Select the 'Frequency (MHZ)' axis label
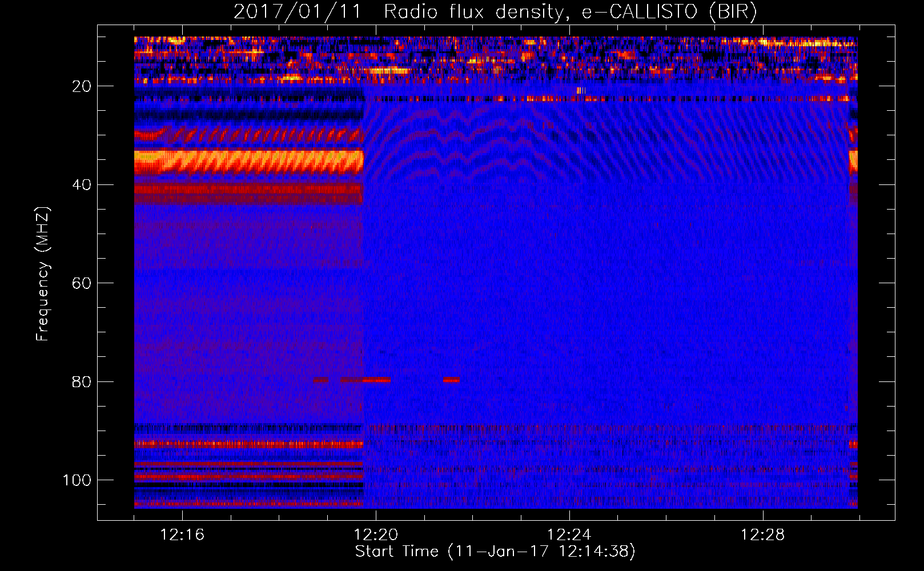Viewport: 924px width, 571px height. [x=43, y=274]
